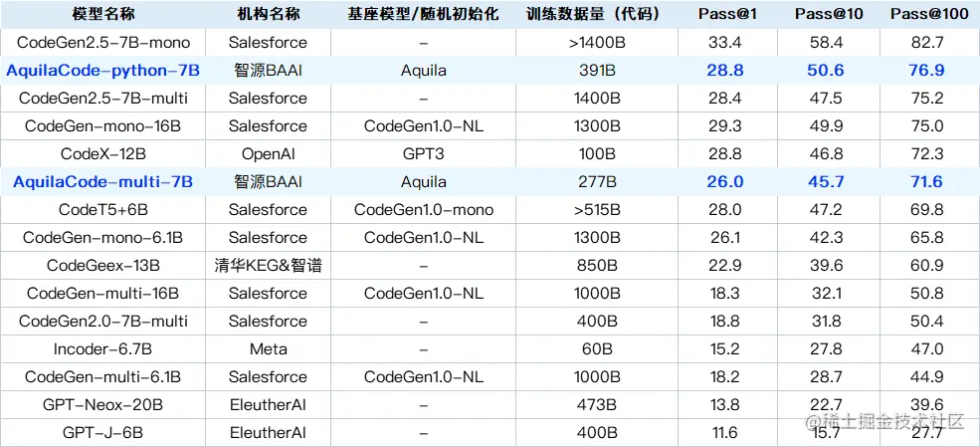Select the CodeT5+6B model name
The image size is (980, 447).
tap(103, 210)
